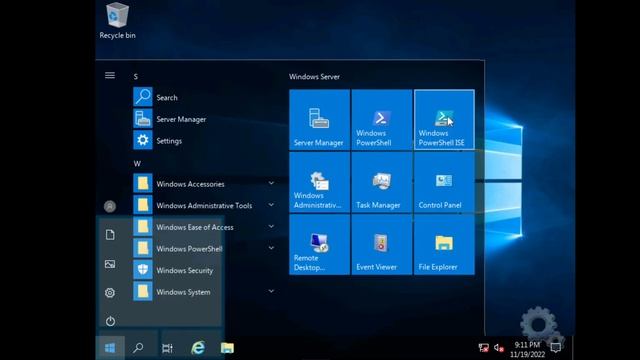Open taskbar search magnifier
This screenshot has height=360, width=640.
[x=138, y=348]
